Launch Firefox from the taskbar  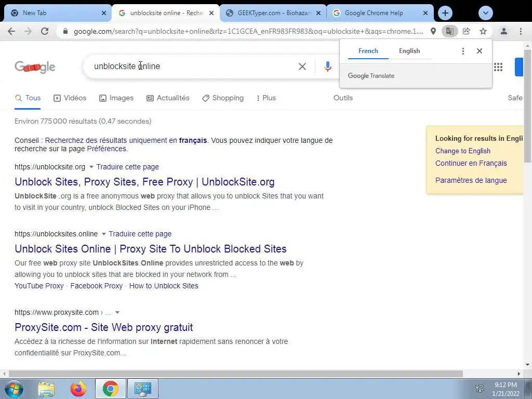(78, 389)
